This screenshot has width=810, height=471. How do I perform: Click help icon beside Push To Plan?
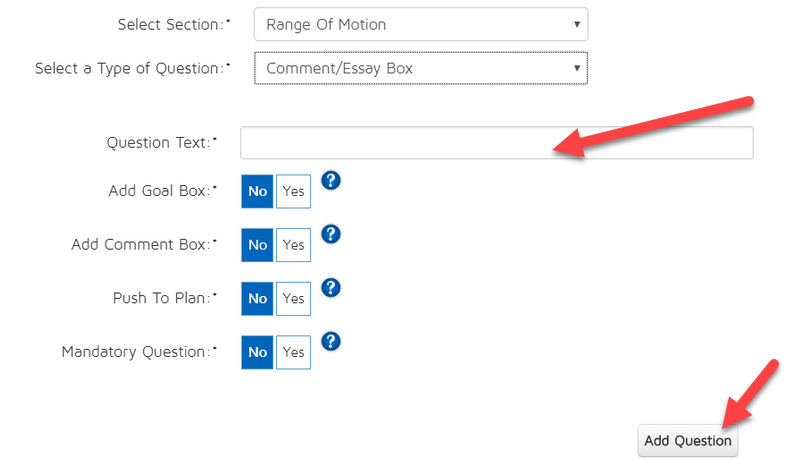tap(332, 288)
